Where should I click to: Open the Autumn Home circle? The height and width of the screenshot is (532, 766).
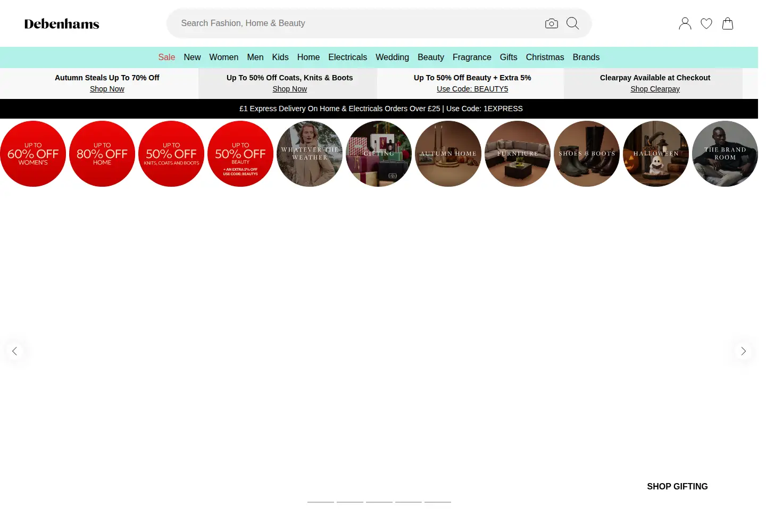pos(448,154)
